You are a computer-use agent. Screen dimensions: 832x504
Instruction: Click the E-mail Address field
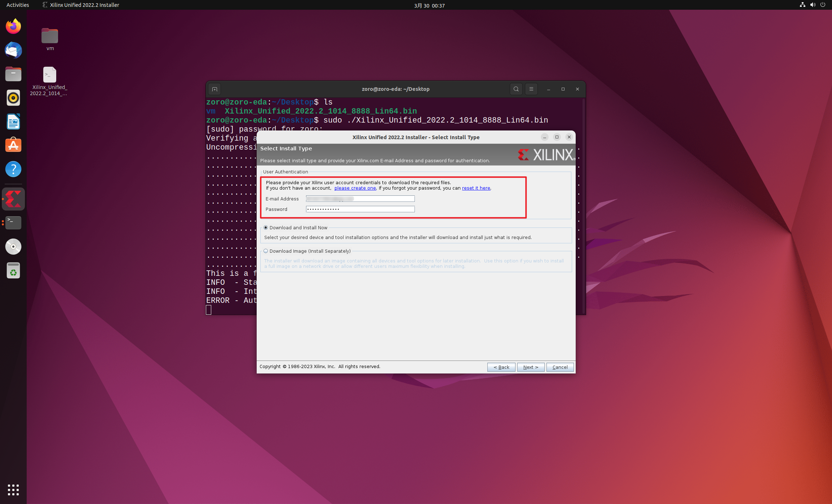pyautogui.click(x=360, y=199)
